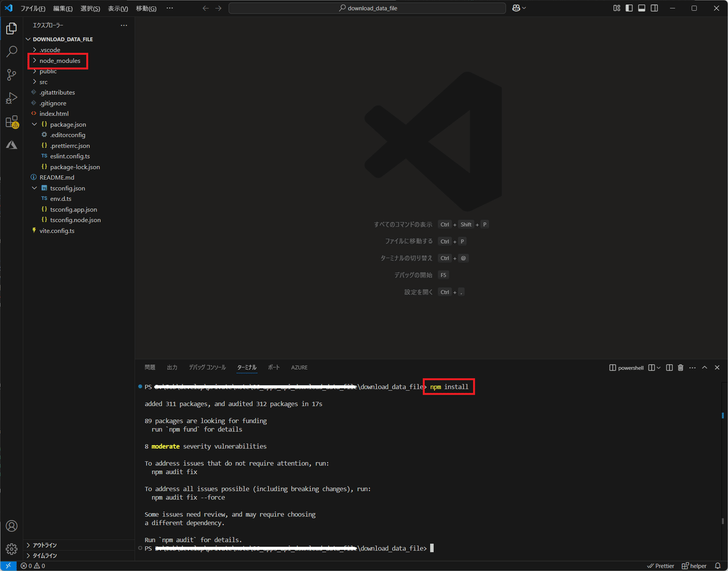
Task: Click the split terminal icon
Action: click(669, 367)
